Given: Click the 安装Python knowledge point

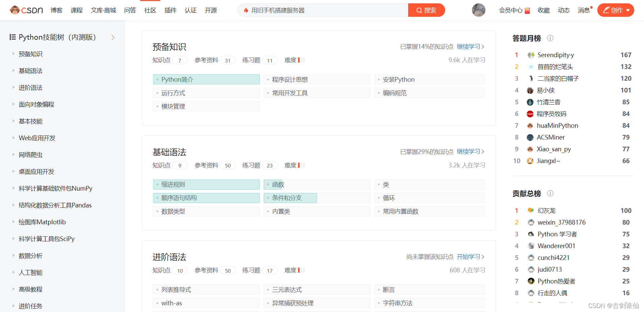Looking at the screenshot, I should tap(430, 79).
